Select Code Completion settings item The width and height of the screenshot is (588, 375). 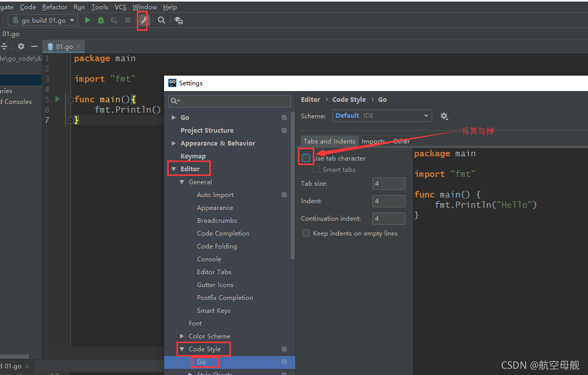point(223,233)
